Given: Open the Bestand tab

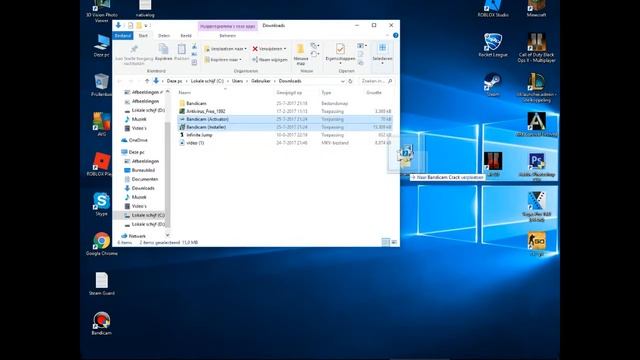Looking at the screenshot, I should pos(123,36).
